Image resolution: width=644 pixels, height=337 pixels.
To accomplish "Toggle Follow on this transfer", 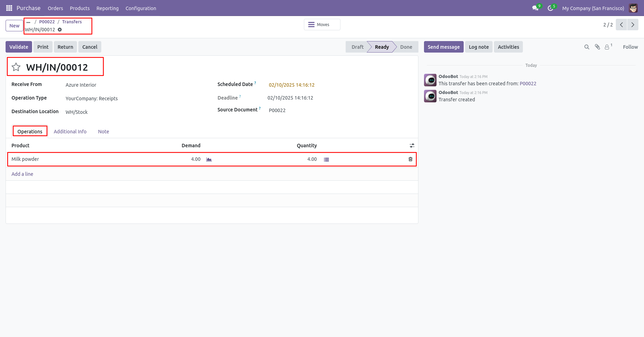I will click(x=630, y=47).
